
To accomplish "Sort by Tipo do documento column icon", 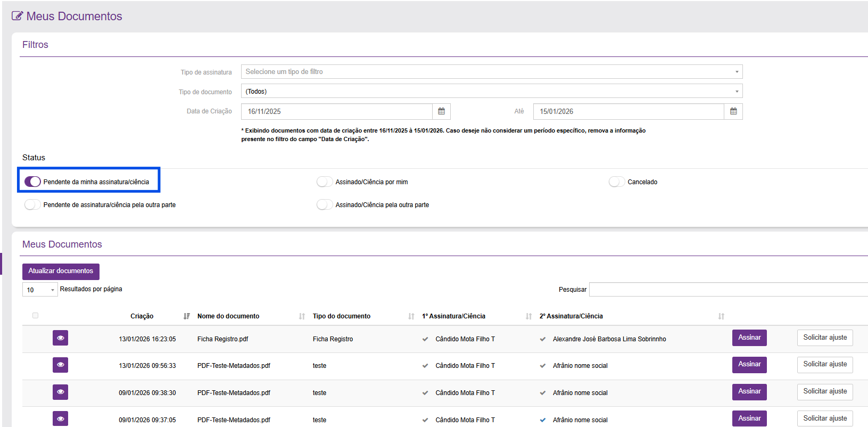I will click(411, 316).
